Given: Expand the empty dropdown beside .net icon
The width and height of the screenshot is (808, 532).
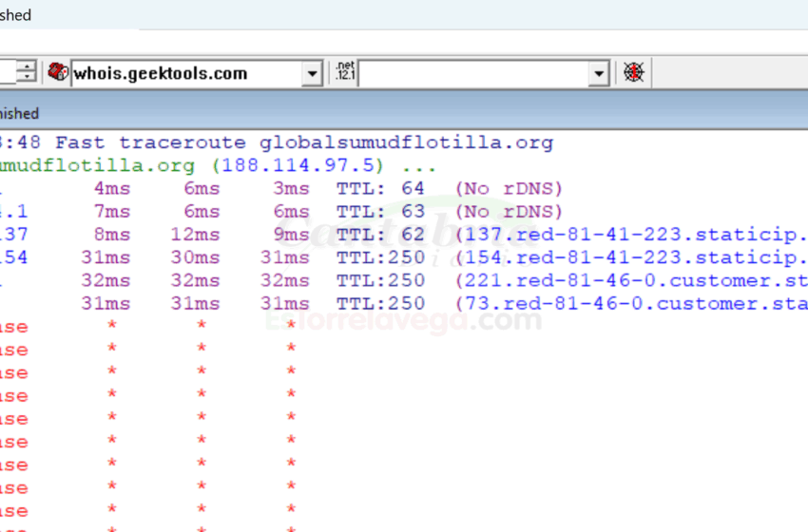Looking at the screenshot, I should click(x=598, y=73).
